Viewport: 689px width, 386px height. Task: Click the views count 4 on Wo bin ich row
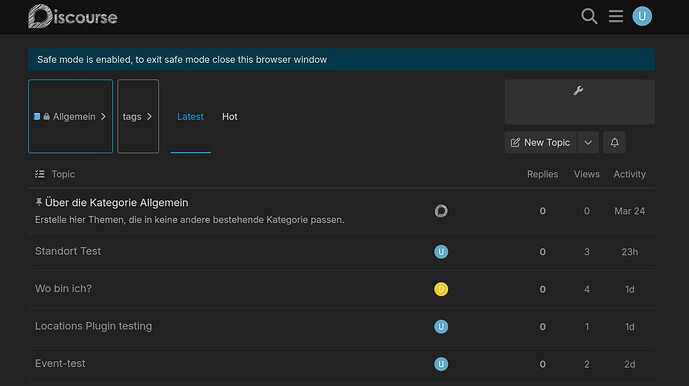pos(587,289)
